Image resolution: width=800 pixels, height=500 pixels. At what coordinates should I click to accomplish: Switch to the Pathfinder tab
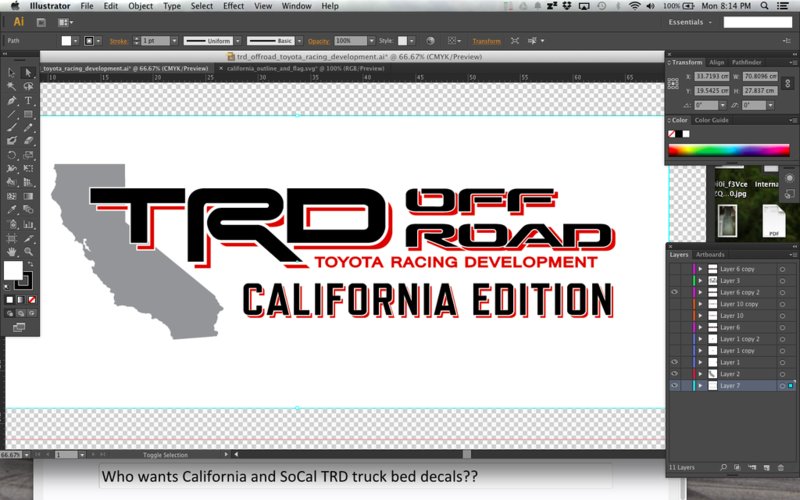point(746,62)
